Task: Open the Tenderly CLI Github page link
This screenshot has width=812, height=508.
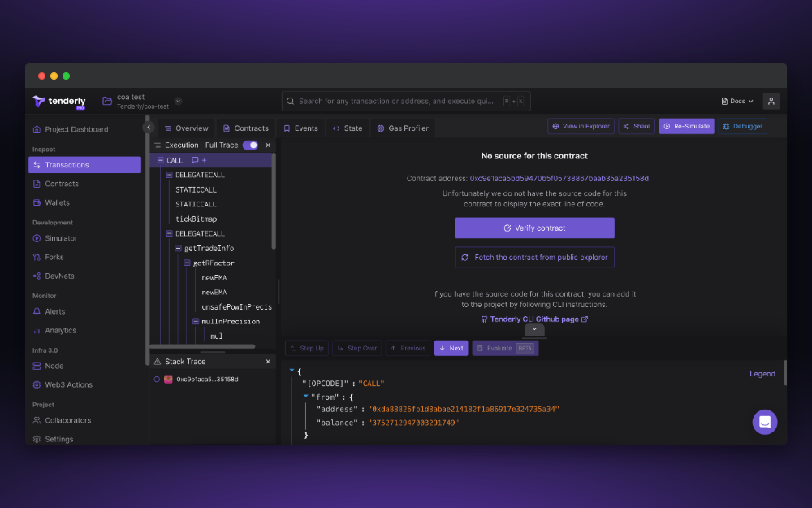Action: 534,319
